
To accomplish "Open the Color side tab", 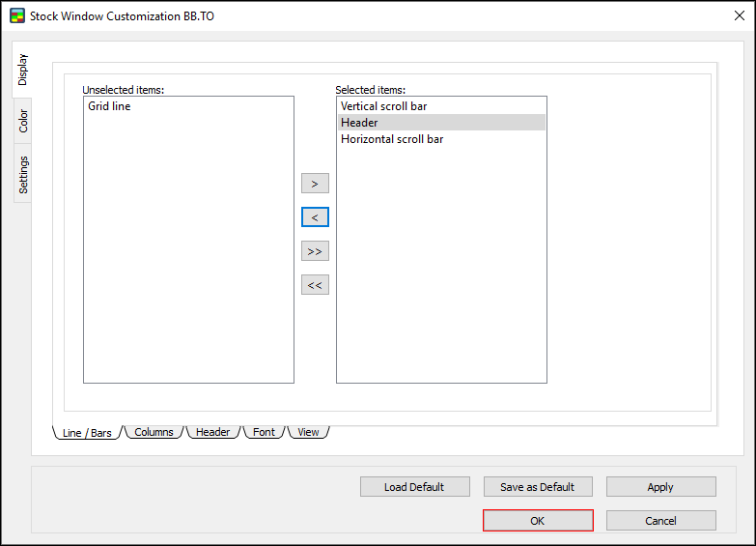I will pyautogui.click(x=23, y=121).
